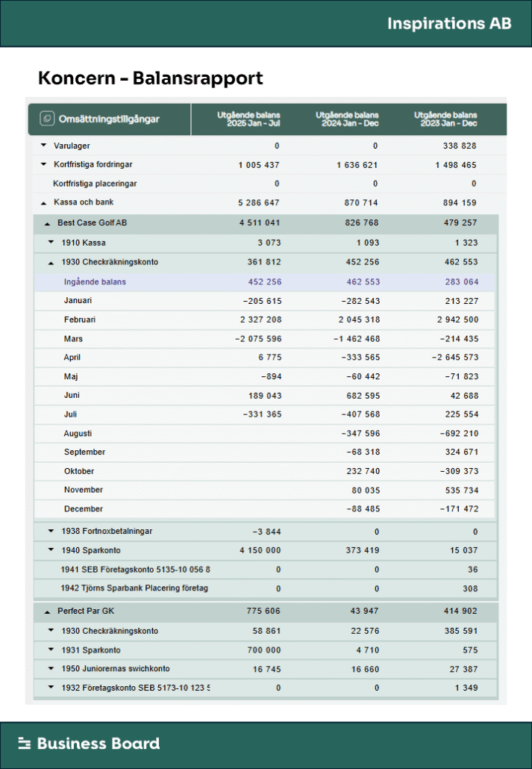Image resolution: width=532 pixels, height=769 pixels.
Task: Select the Utgående balans 2024 Jan - Dec column header
Action: (347, 119)
